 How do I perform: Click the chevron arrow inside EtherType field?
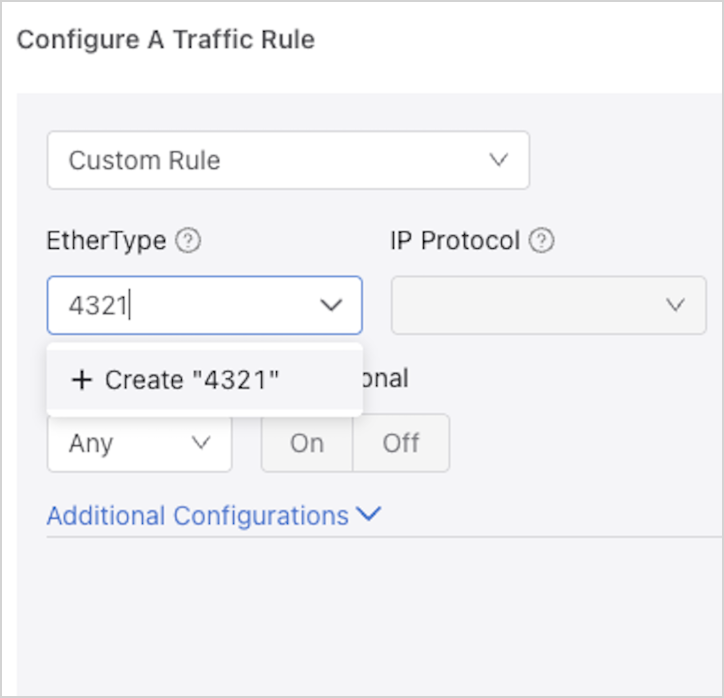[x=331, y=305]
